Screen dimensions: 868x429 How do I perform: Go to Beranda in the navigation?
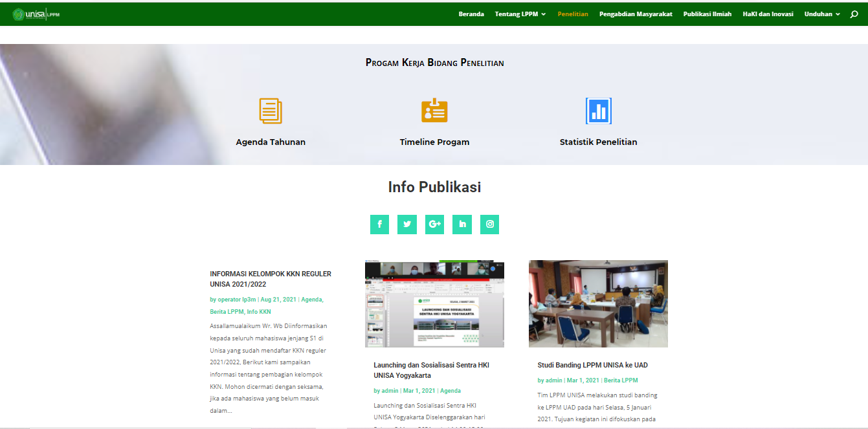471,14
